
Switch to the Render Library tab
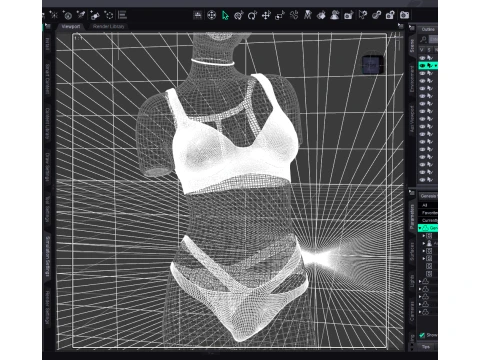[108, 26]
